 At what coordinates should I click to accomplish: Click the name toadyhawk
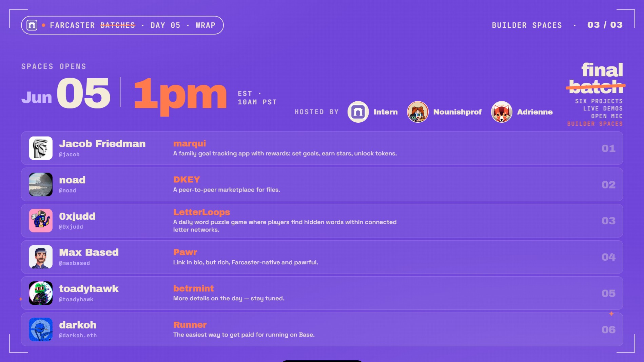(89, 288)
